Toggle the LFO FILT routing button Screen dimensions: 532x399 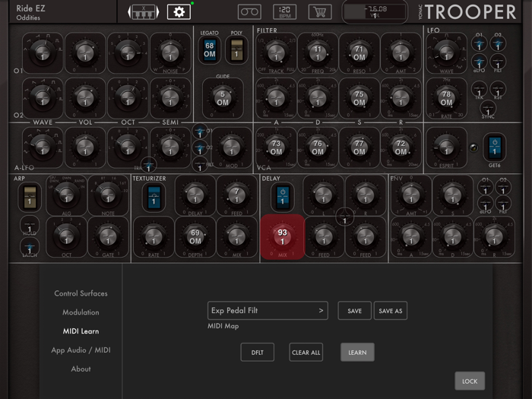[x=498, y=62]
